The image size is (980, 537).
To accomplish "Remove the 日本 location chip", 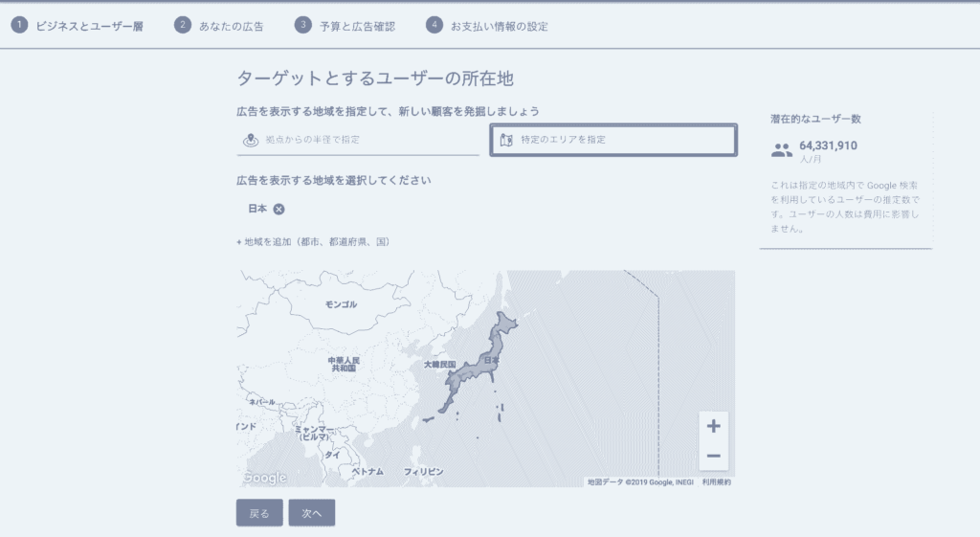I will (278, 209).
